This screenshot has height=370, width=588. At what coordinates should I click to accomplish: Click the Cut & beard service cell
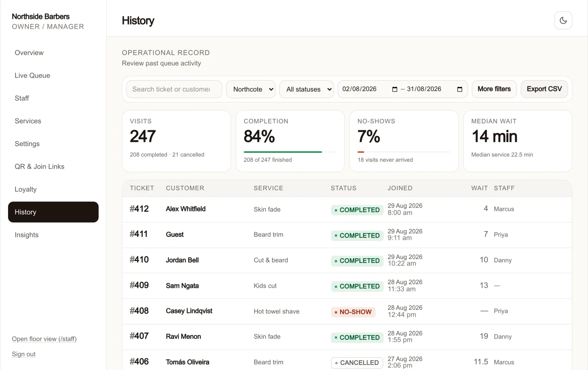click(271, 260)
